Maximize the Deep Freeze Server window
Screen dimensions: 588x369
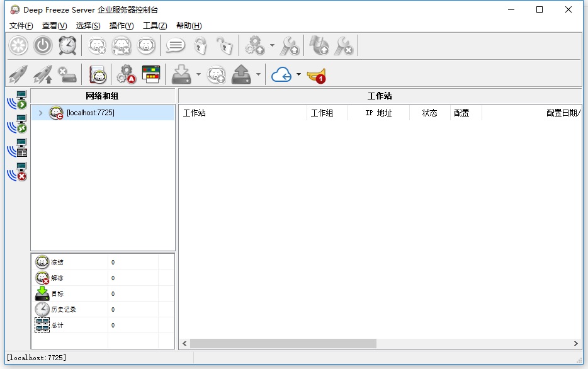coord(540,9)
